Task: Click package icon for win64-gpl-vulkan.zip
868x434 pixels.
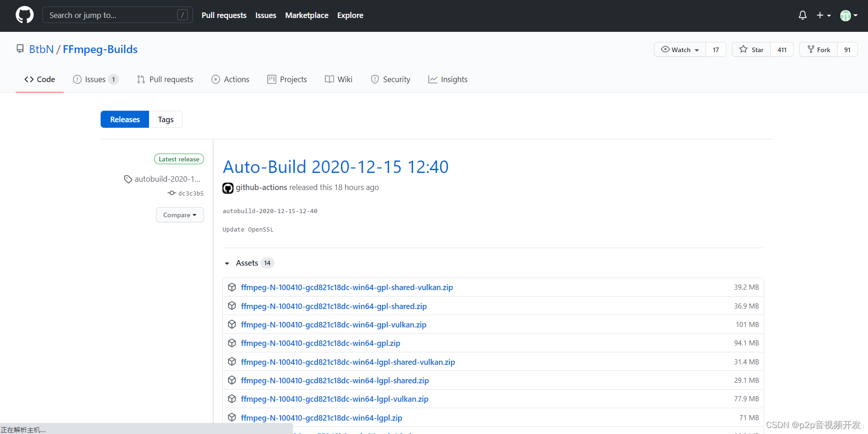Action: [x=232, y=324]
